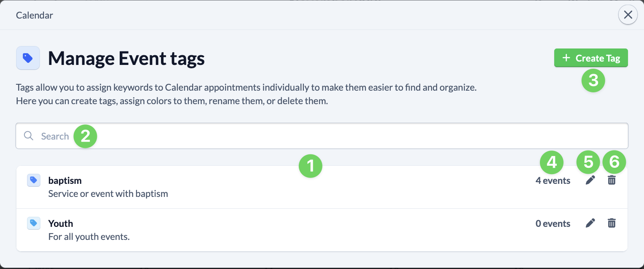
Task: Click the Youth row's blue tag icon
Action: pos(33,223)
